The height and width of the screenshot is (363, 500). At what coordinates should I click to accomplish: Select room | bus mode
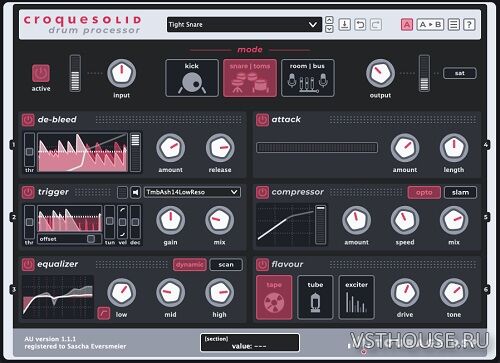click(308, 78)
